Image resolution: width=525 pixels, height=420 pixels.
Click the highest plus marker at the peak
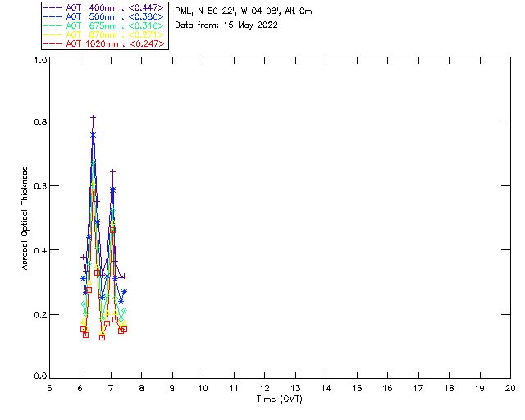[x=94, y=118]
